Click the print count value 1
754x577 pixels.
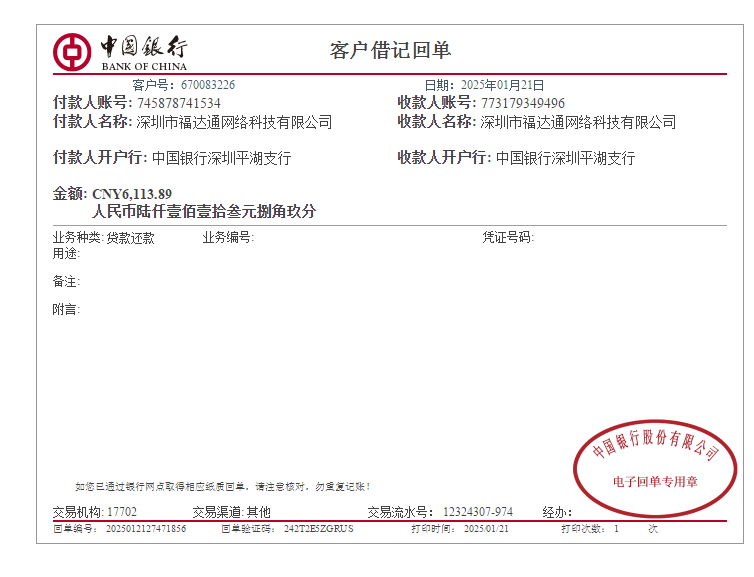pyautogui.click(x=616, y=529)
